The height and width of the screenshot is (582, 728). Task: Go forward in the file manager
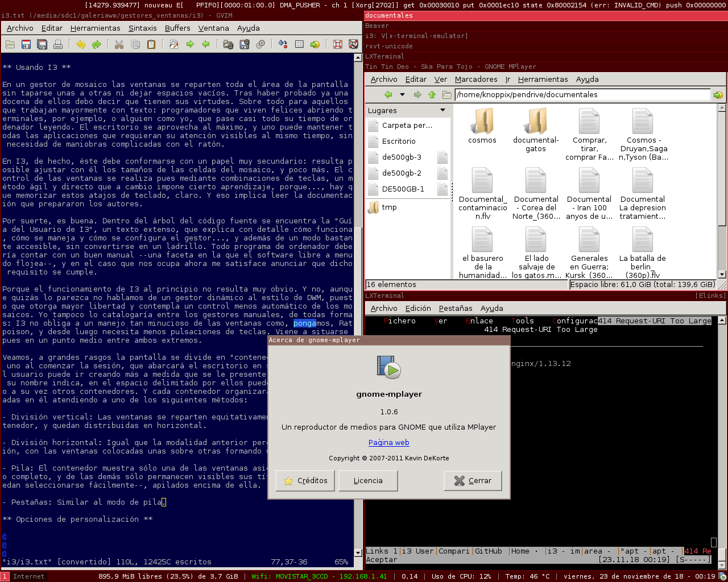click(417, 95)
